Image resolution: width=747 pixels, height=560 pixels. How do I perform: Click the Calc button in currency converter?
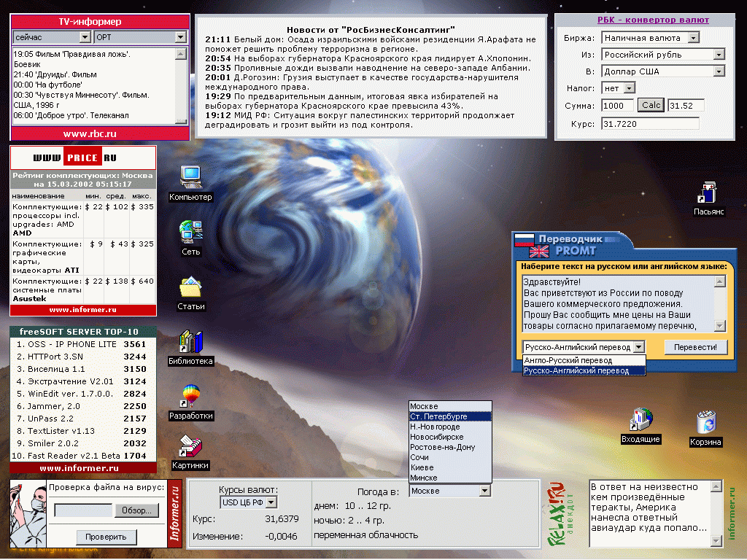(x=651, y=105)
